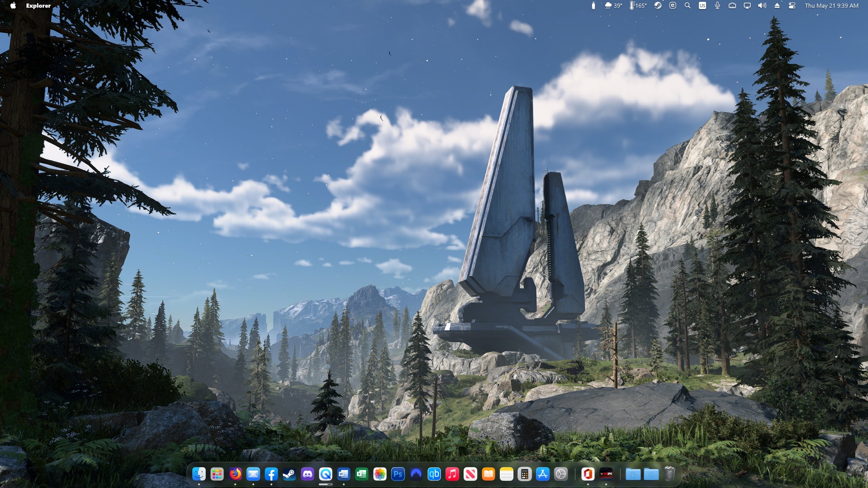Open Facebook from the dock
Screen dimensions: 868x488
[x=271, y=474]
